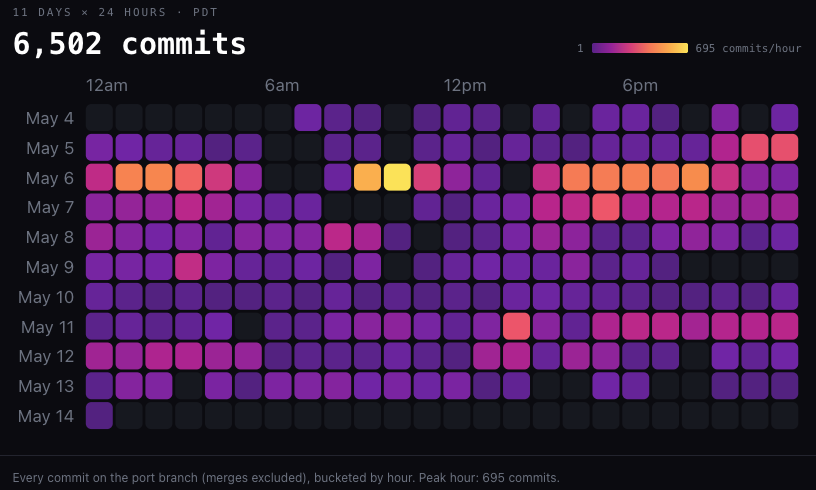Click the May 5 11pm coral cell
The height and width of the screenshot is (490, 816).
point(784,147)
